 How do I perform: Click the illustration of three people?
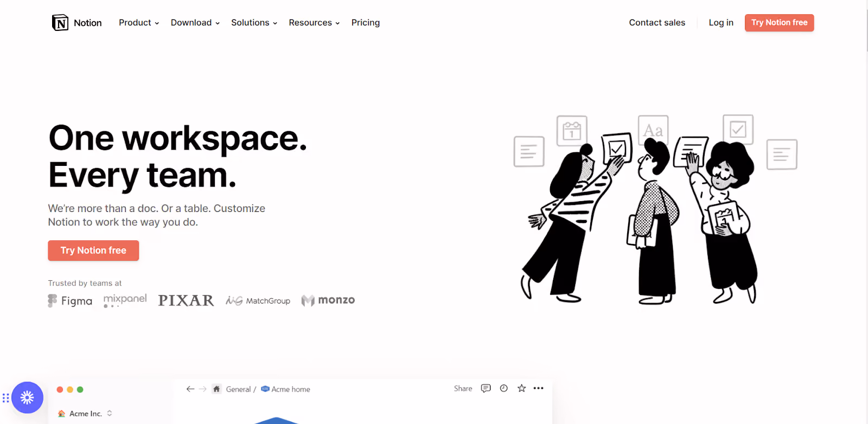pyautogui.click(x=655, y=209)
